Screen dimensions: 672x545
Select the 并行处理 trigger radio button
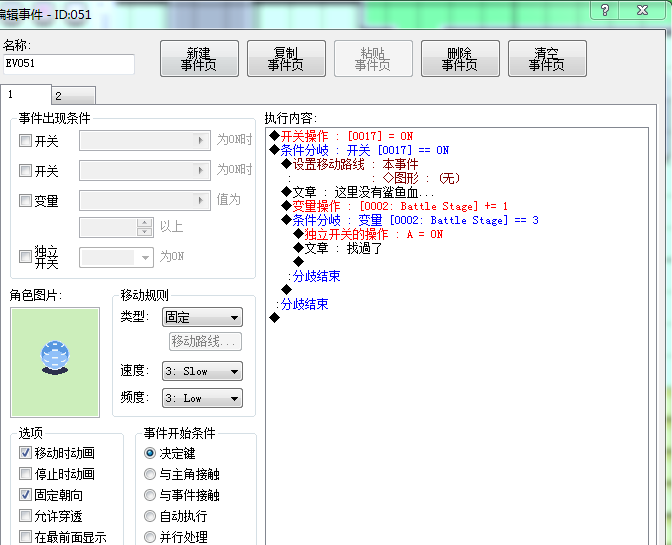[x=150, y=537]
